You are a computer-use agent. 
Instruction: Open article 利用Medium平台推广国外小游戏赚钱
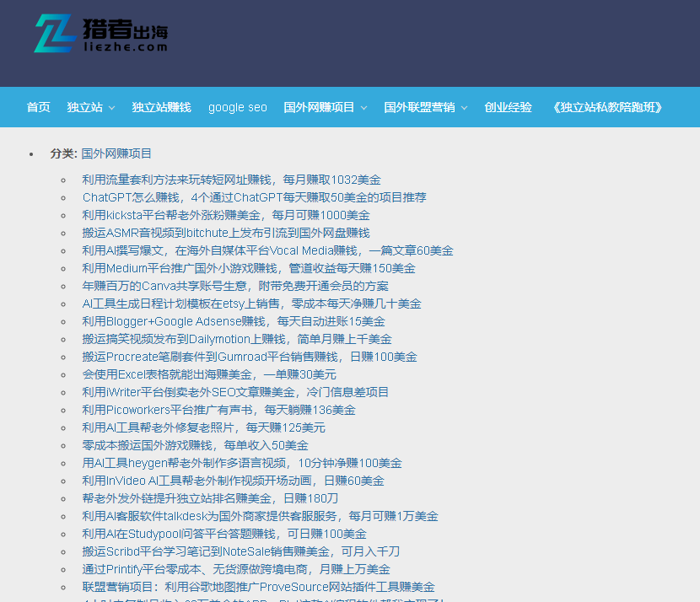click(249, 268)
